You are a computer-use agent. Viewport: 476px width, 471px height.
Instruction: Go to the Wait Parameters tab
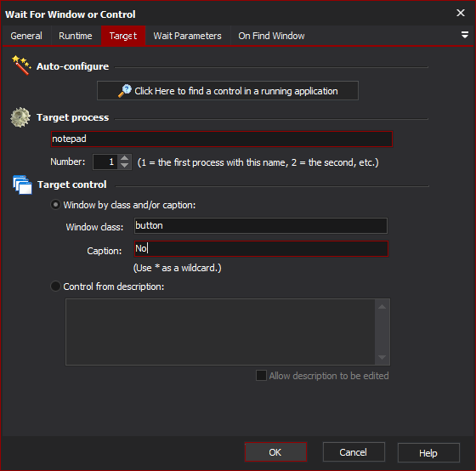coord(187,36)
